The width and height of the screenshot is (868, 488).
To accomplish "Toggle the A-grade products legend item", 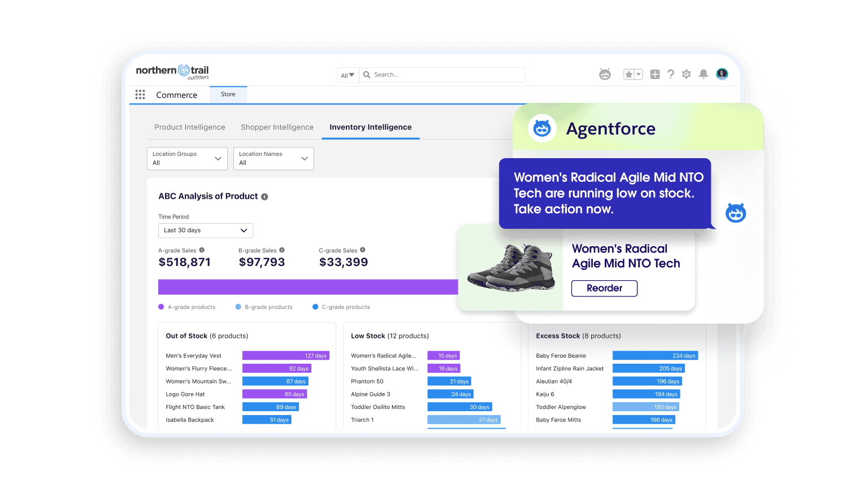I will click(187, 307).
